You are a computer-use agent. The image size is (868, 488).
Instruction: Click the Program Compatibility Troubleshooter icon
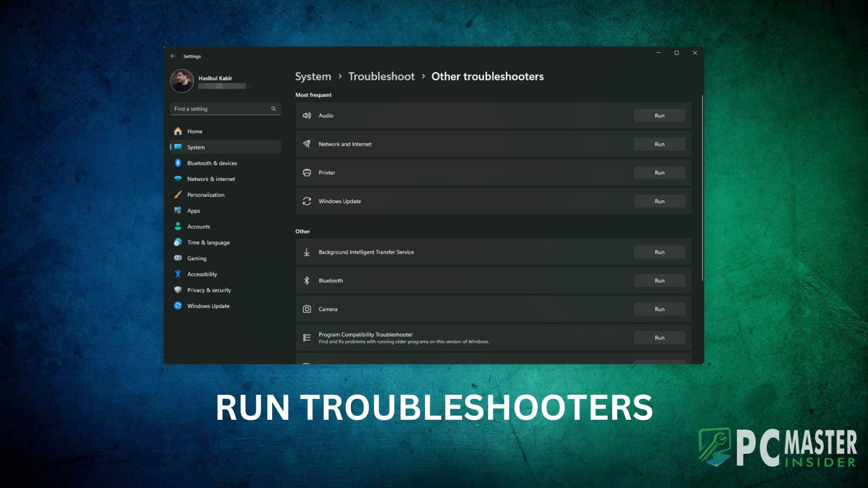pyautogui.click(x=307, y=337)
